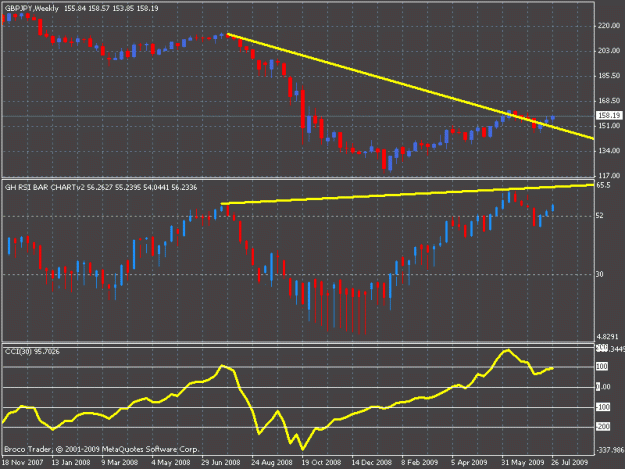Click the 5 Apr 2009 date label
This screenshot has height=469, width=625.
pyautogui.click(x=469, y=462)
